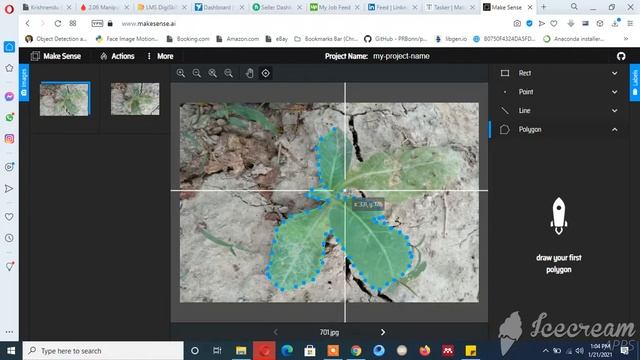The height and width of the screenshot is (360, 640).
Task: Click the Rect rectangle icon
Action: [x=505, y=73]
